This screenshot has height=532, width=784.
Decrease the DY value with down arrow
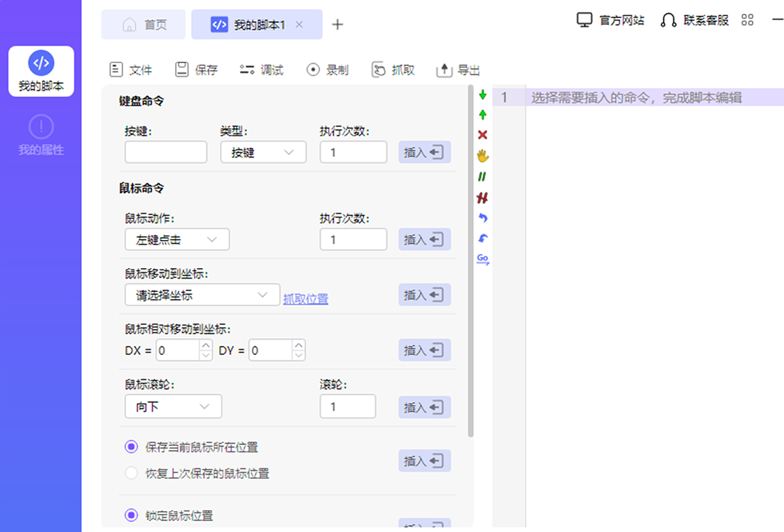tap(298, 356)
